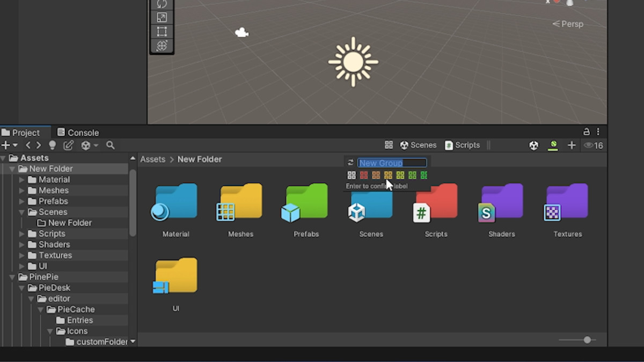Select the Scale tool in scene toolbar
The image size is (644, 362).
tap(162, 17)
